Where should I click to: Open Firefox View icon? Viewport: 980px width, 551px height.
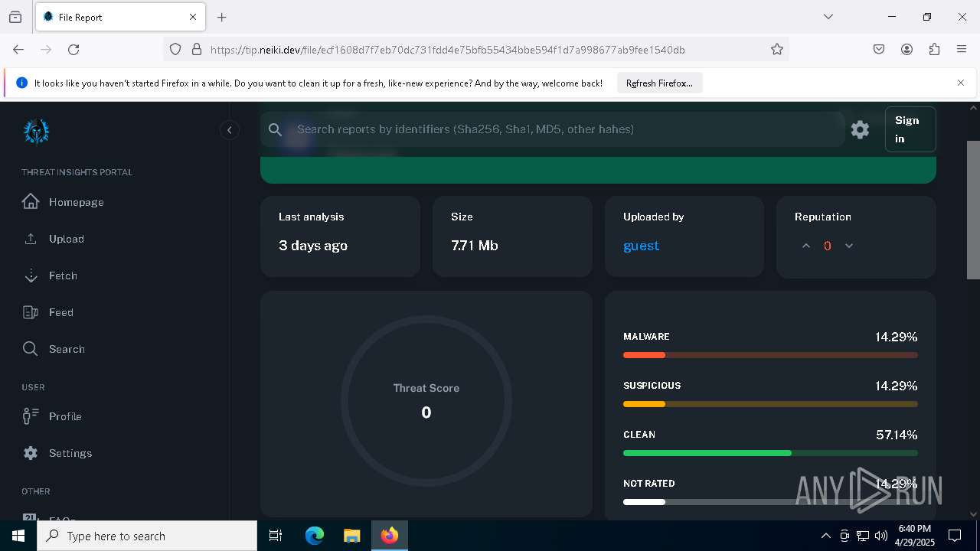pos(15,17)
